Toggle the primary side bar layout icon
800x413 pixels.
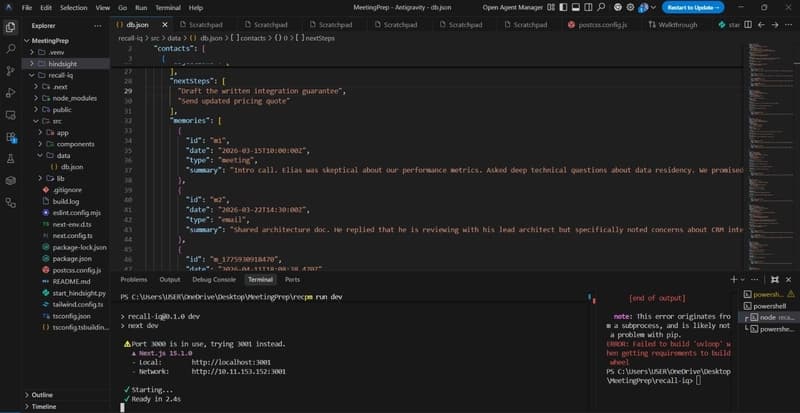pyautogui.click(x=563, y=8)
